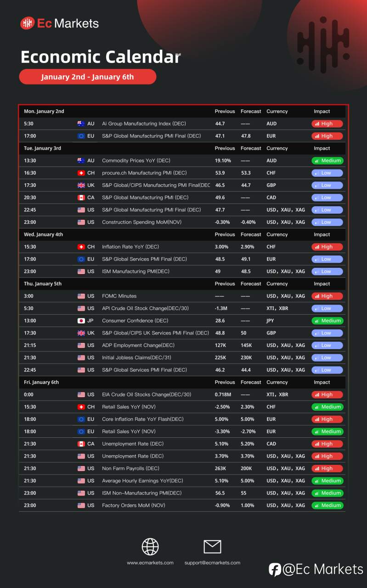Viewport: 367px width, 588px height.
Task: Click the 145K forecast value
Action: (x=247, y=345)
